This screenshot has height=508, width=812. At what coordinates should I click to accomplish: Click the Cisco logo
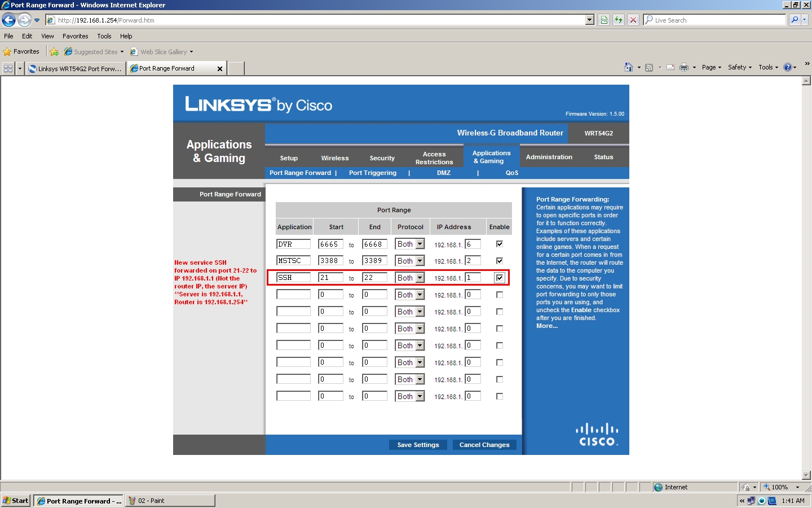point(597,435)
